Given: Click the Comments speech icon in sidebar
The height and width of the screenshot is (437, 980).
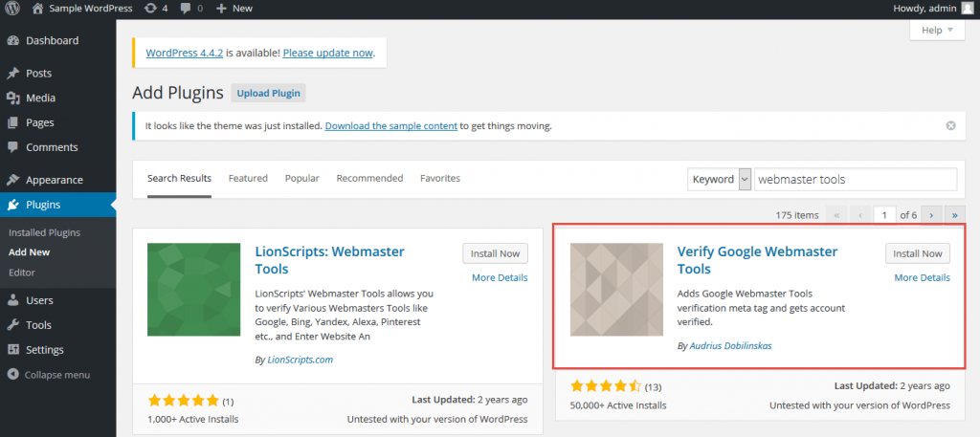Looking at the screenshot, I should point(12,148).
